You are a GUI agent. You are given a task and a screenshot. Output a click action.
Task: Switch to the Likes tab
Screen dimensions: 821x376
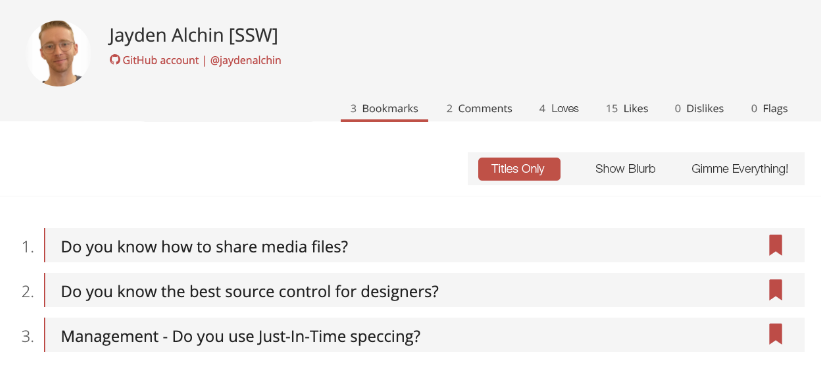pyautogui.click(x=627, y=108)
